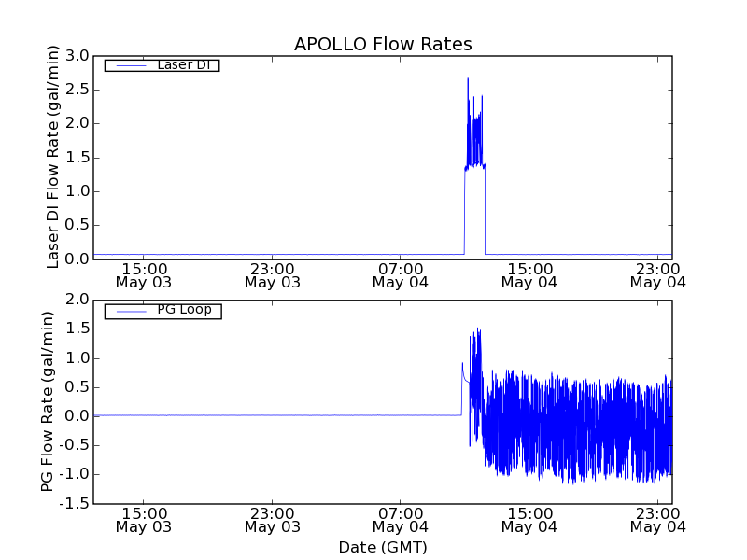Viewport: 747px width, 560px height.
Task: Click "07:00 May 04" under the PG Loop plot
Action: coord(401,520)
